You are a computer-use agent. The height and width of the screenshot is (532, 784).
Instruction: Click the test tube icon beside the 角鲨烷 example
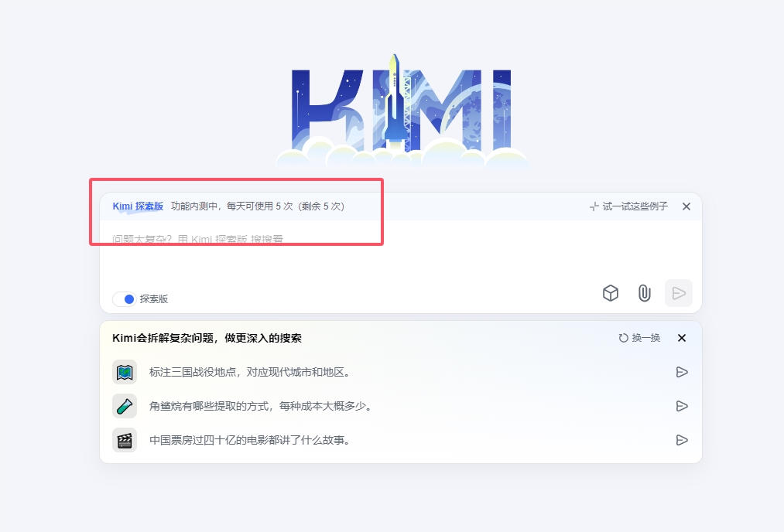coord(125,406)
